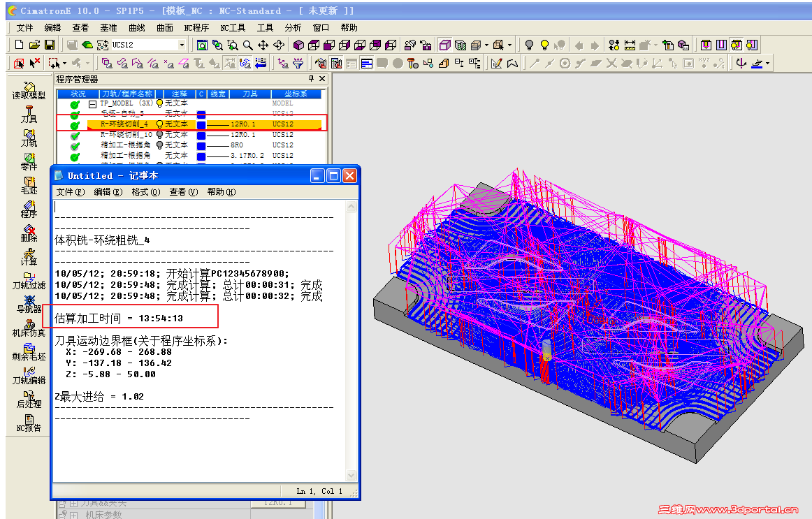812x519 pixels.
Task: Click 删除 (delete) icon in NC sidebar
Action: (29, 233)
